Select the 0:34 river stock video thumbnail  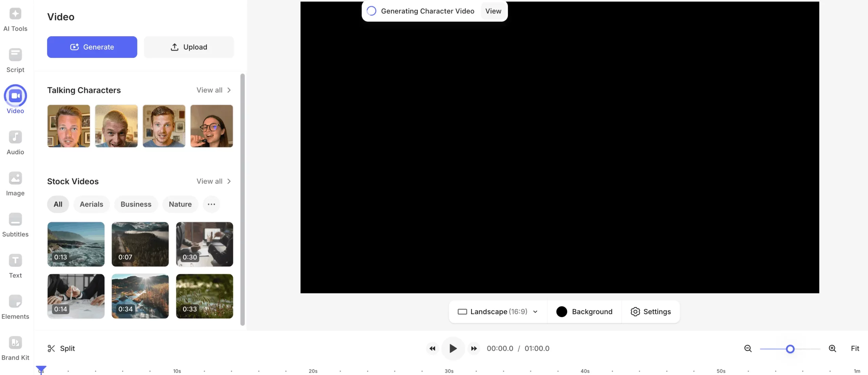[140, 296]
